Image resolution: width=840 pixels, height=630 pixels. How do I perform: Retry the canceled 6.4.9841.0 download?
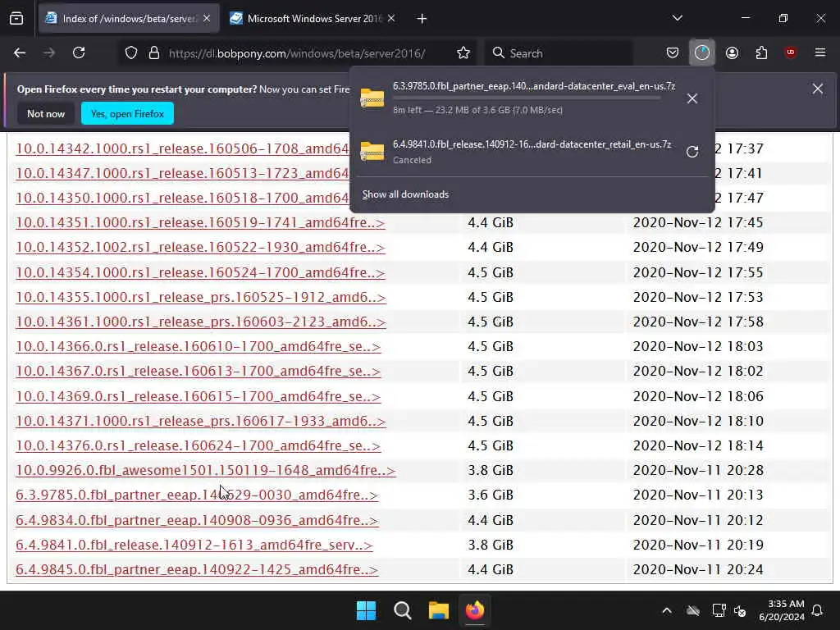[x=692, y=152]
